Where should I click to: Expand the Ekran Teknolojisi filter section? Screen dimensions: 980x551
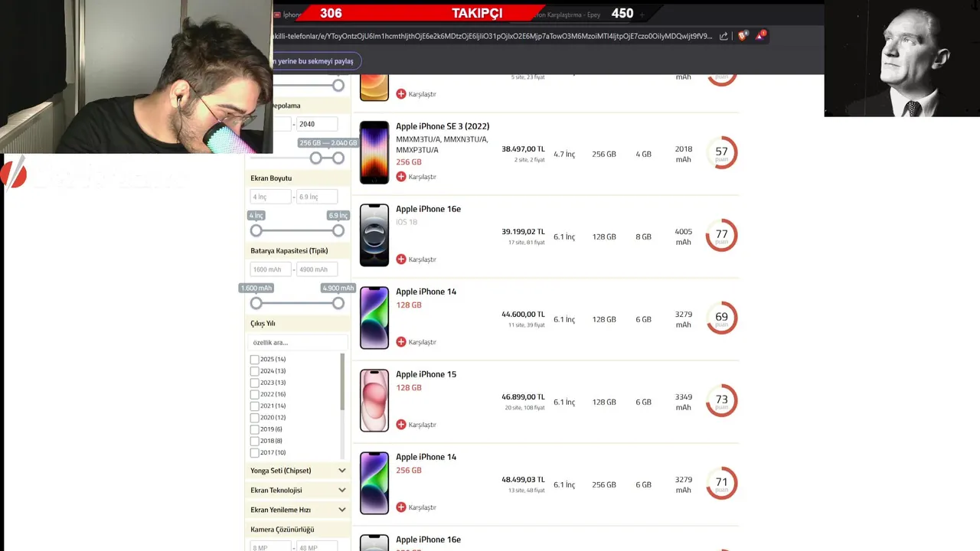(x=298, y=490)
